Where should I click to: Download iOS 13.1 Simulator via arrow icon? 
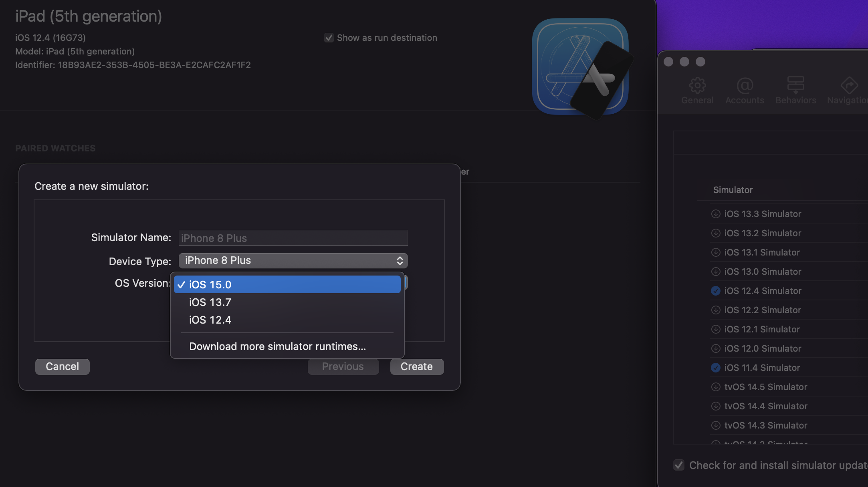[x=716, y=252]
